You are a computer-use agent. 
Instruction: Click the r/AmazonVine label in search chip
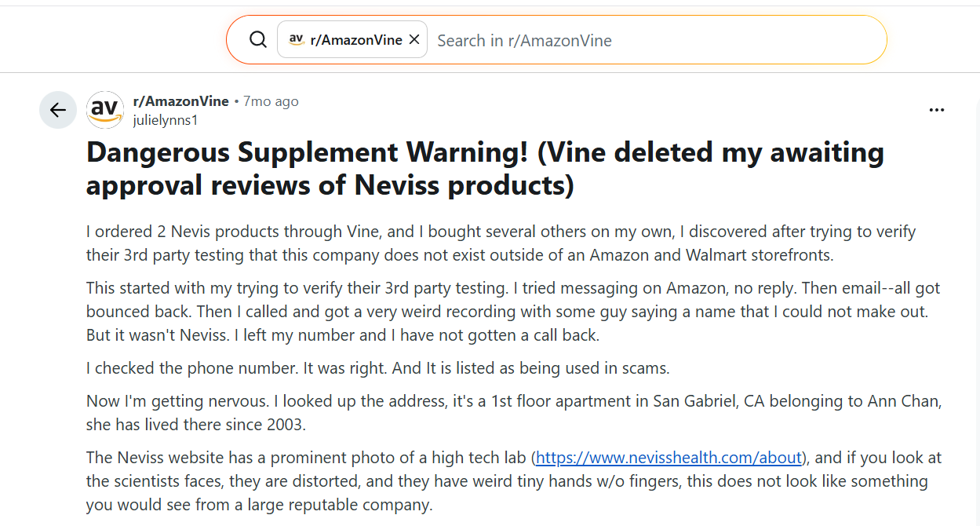[356, 40]
